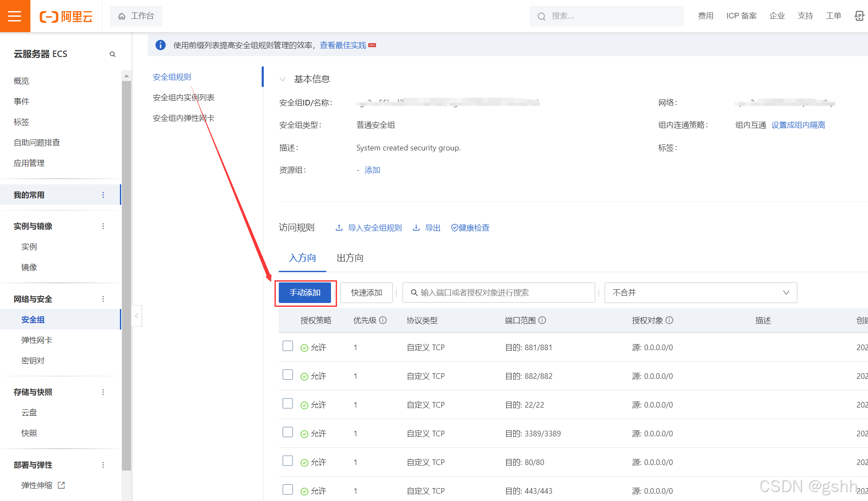The image size is (868, 501).
Task: Click the port or authorization object search field
Action: point(499,293)
